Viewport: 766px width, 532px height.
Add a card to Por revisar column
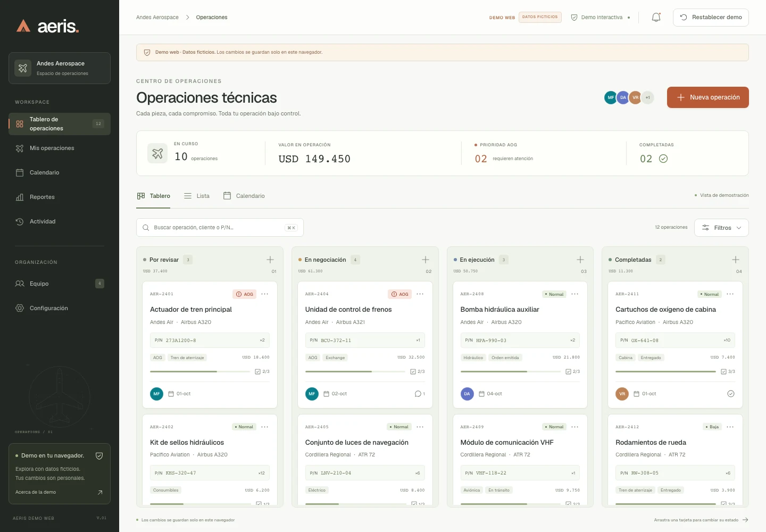(x=270, y=260)
